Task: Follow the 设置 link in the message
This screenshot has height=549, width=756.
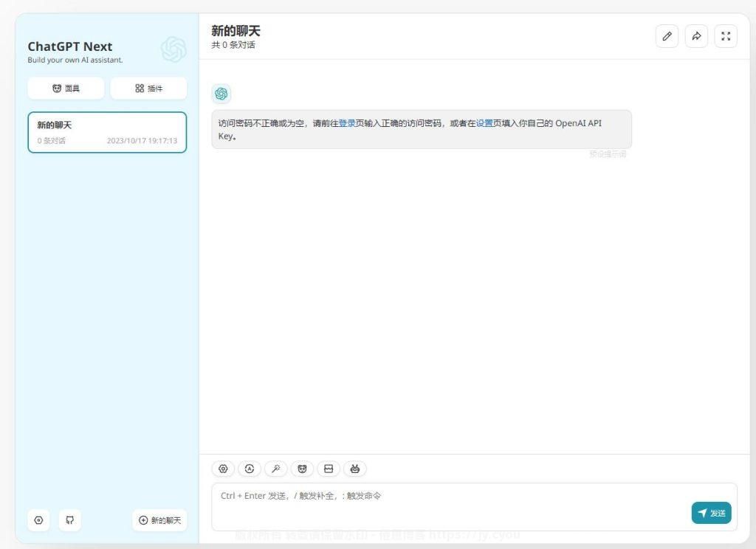Action: point(484,124)
